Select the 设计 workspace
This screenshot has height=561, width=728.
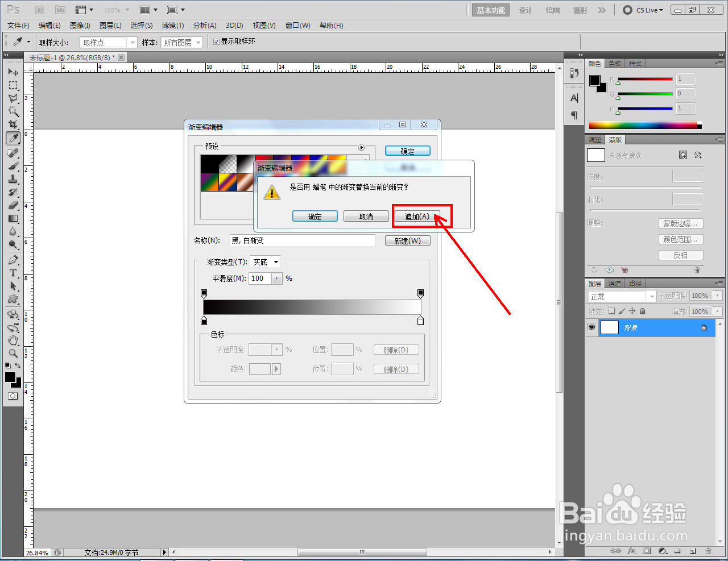[x=526, y=10]
